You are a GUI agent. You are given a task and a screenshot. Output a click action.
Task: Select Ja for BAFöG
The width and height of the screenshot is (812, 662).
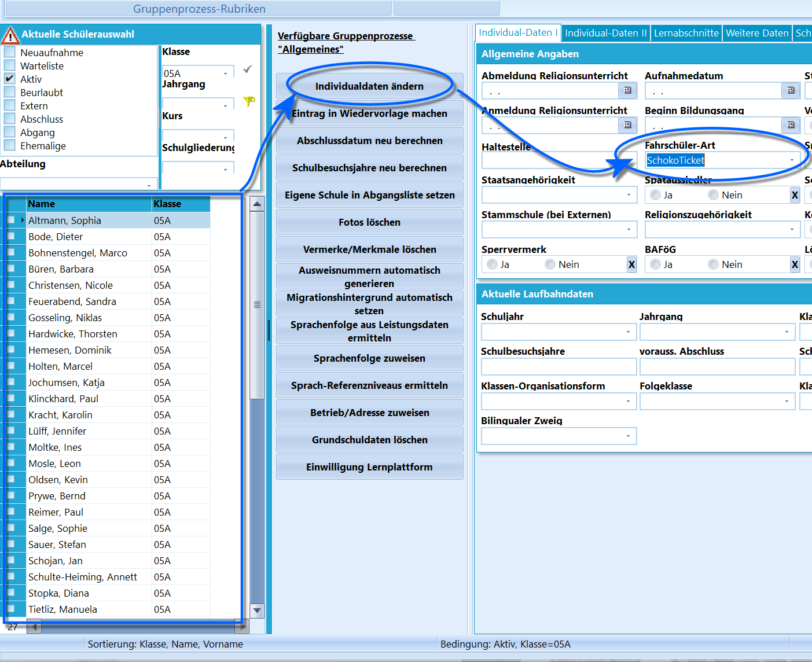pyautogui.click(x=655, y=264)
